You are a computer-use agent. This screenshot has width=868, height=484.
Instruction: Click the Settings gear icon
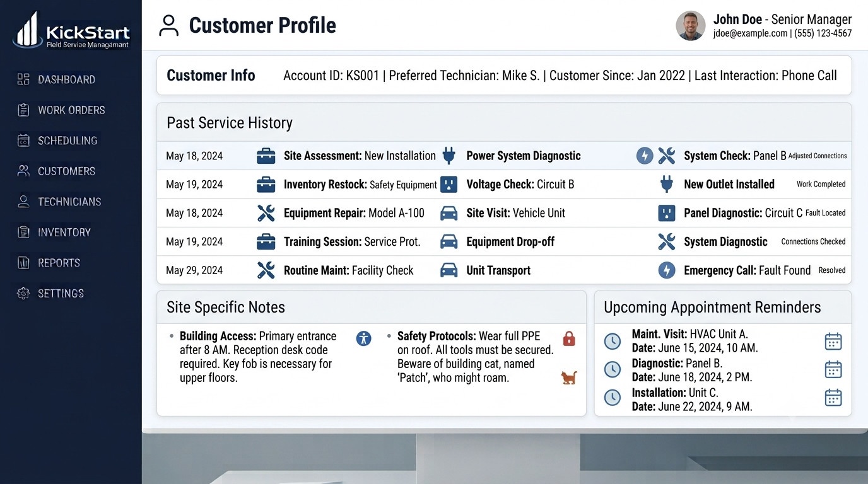click(23, 293)
